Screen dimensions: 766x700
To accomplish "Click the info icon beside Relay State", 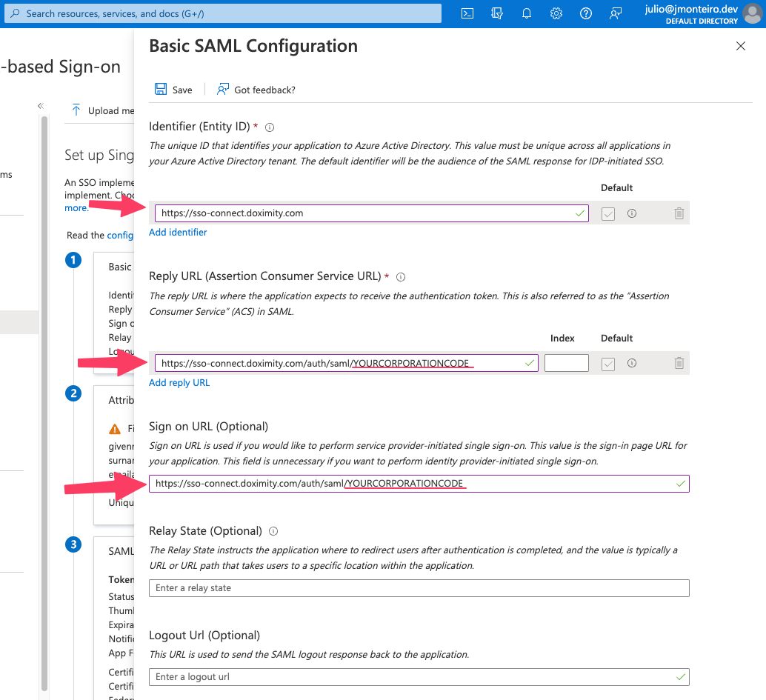I will pyautogui.click(x=273, y=531).
